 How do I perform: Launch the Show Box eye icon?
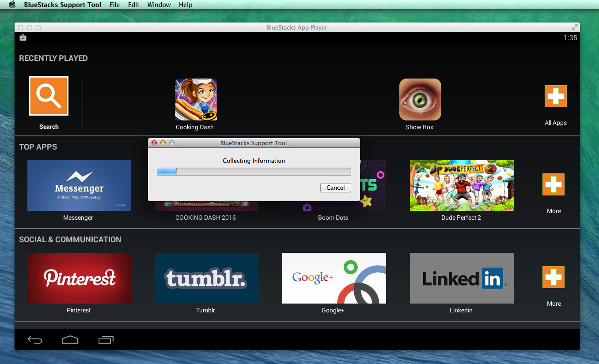point(420,100)
